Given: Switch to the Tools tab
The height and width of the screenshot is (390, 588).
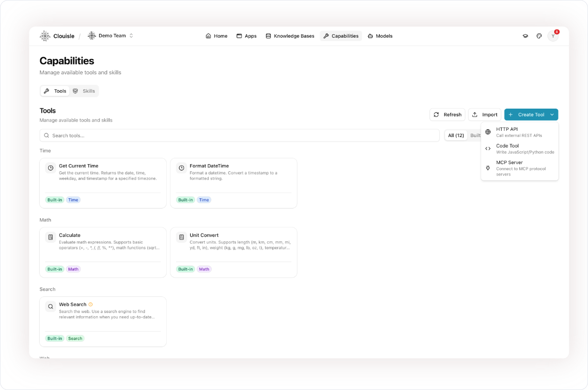Looking at the screenshot, I should (55, 91).
